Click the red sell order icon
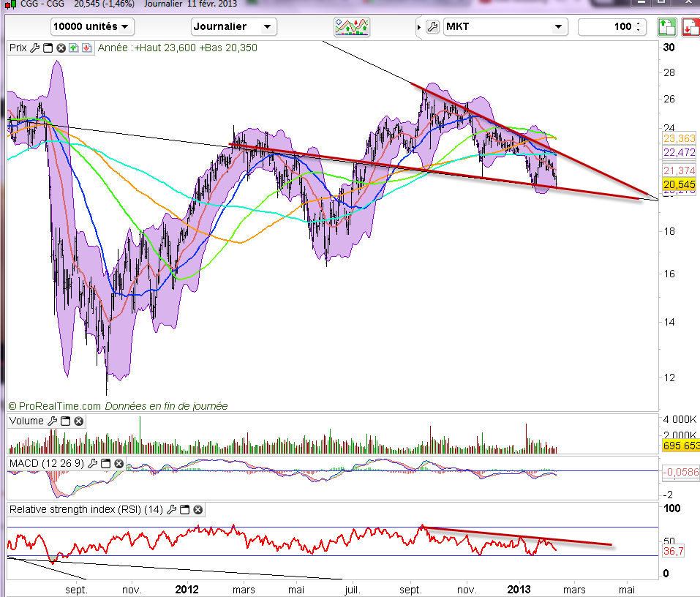Image resolution: width=700 pixels, height=597 pixels. click(690, 27)
